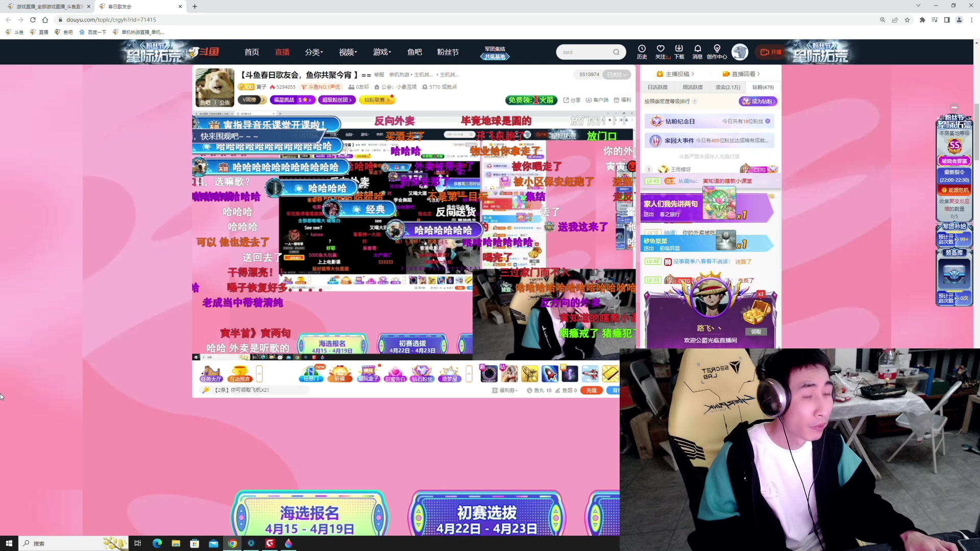Open the 潮玩盒子 icon
This screenshot has height=551, width=980.
(368, 374)
